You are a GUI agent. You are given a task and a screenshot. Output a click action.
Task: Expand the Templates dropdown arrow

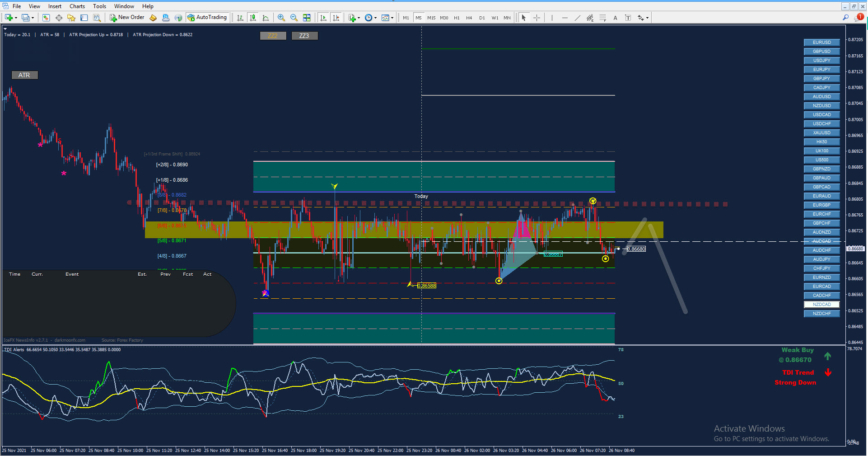point(392,18)
